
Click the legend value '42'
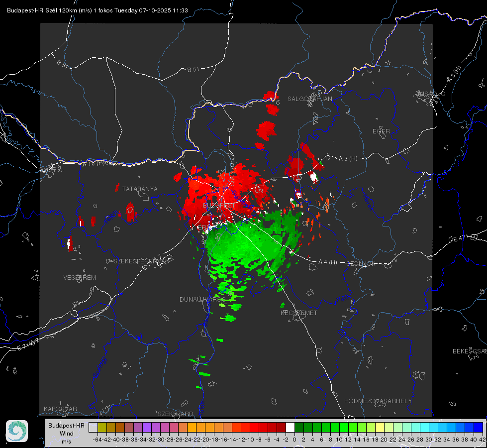[483, 440]
